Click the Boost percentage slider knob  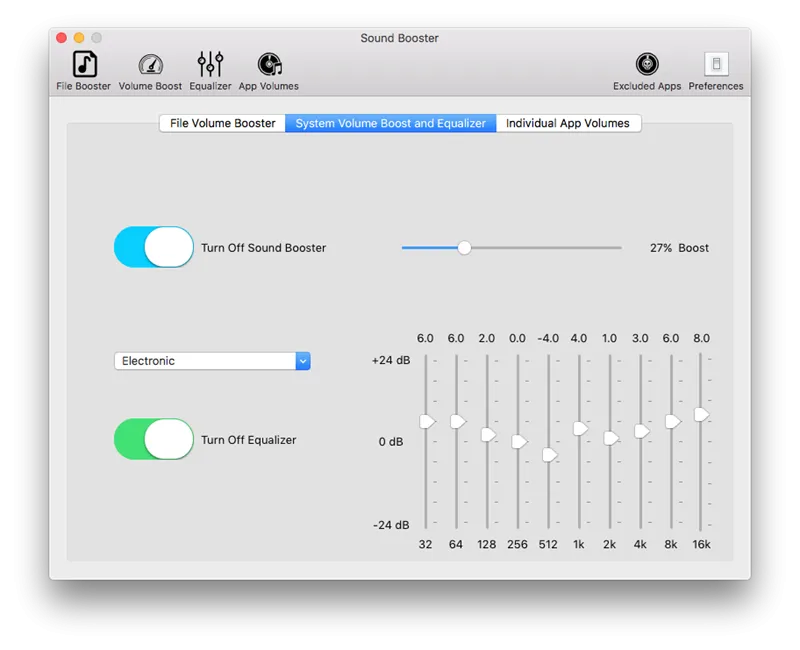click(x=464, y=248)
